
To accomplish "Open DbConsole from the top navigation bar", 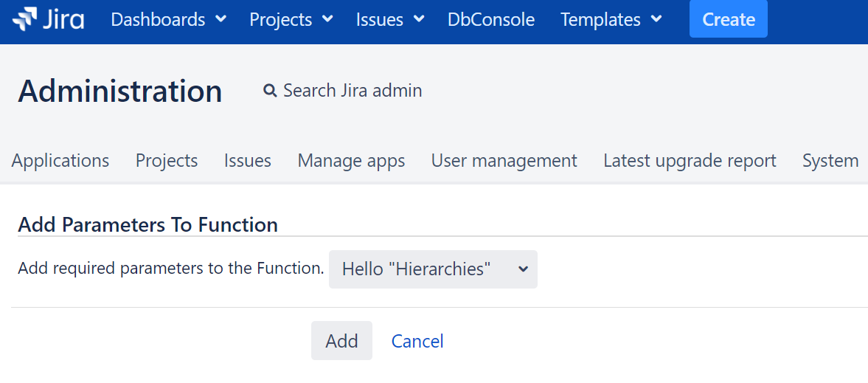I will [x=491, y=19].
